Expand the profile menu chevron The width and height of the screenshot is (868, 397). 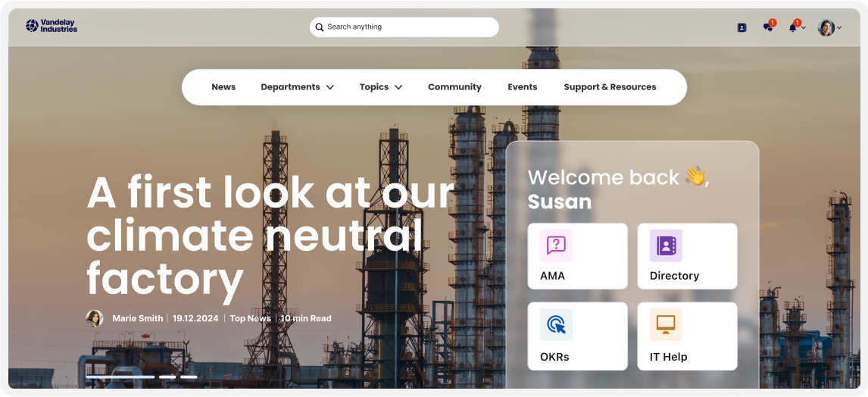click(x=839, y=28)
